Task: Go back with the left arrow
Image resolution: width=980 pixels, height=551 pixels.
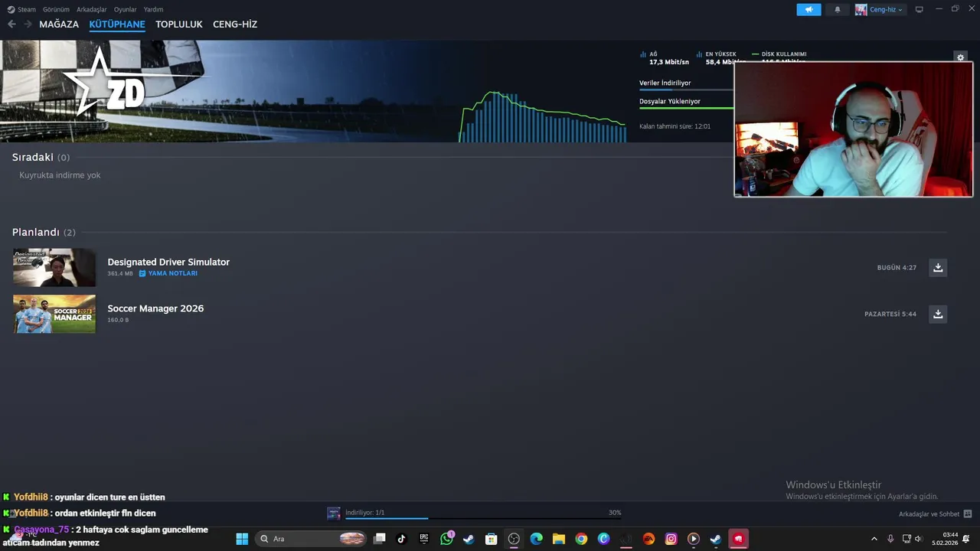Action: pyautogui.click(x=11, y=24)
